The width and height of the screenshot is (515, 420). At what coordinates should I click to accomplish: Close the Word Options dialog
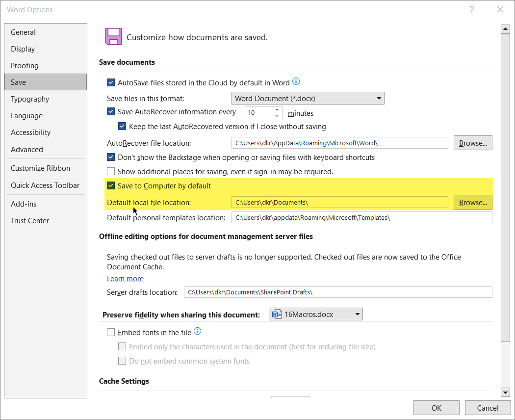[x=500, y=9]
